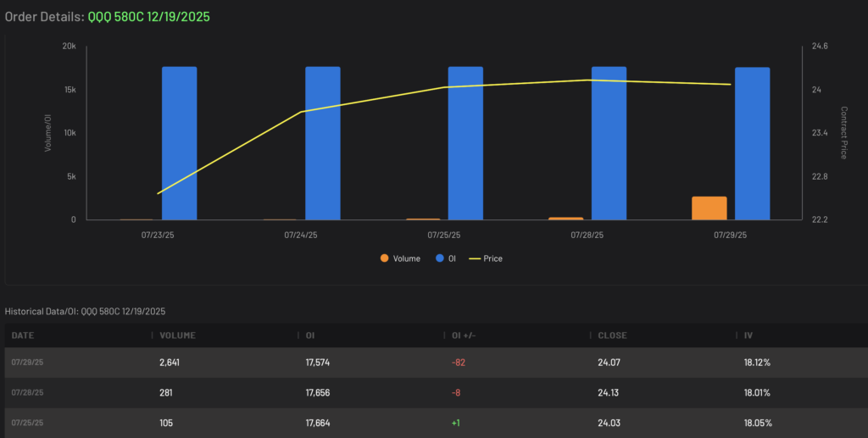Select the 07/23/25 blue OI bar
This screenshot has height=438, width=868.
pyautogui.click(x=180, y=143)
